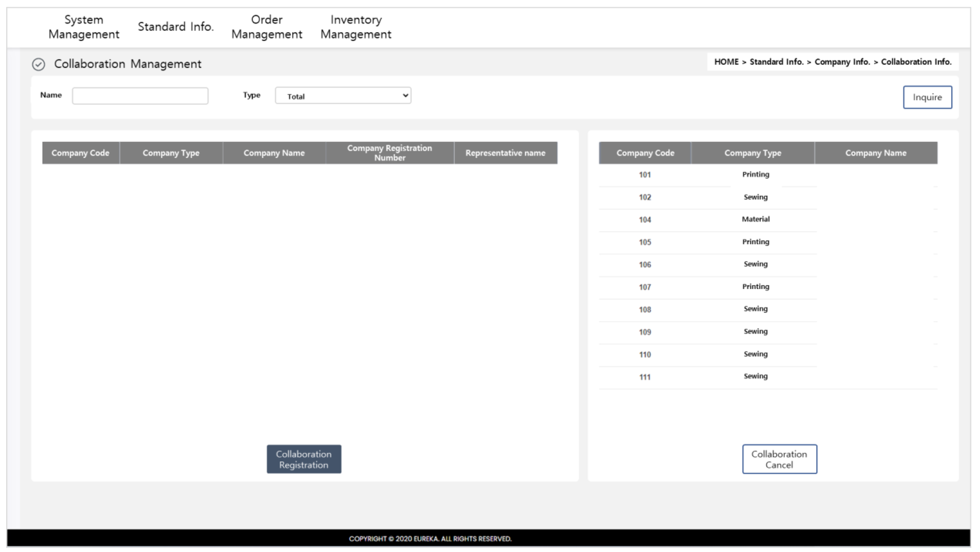Click HOME in the breadcrumb
The height and width of the screenshot is (552, 980).
pyautogui.click(x=726, y=62)
